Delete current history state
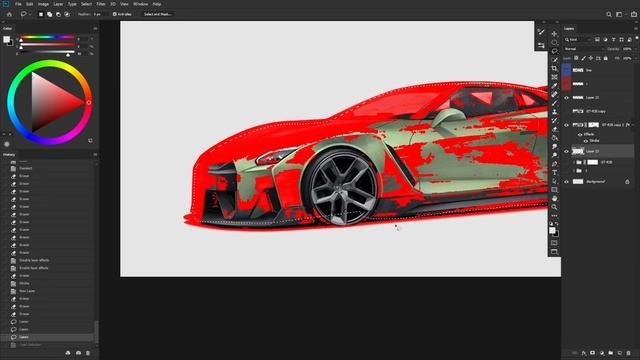The image size is (640, 360). [88, 353]
